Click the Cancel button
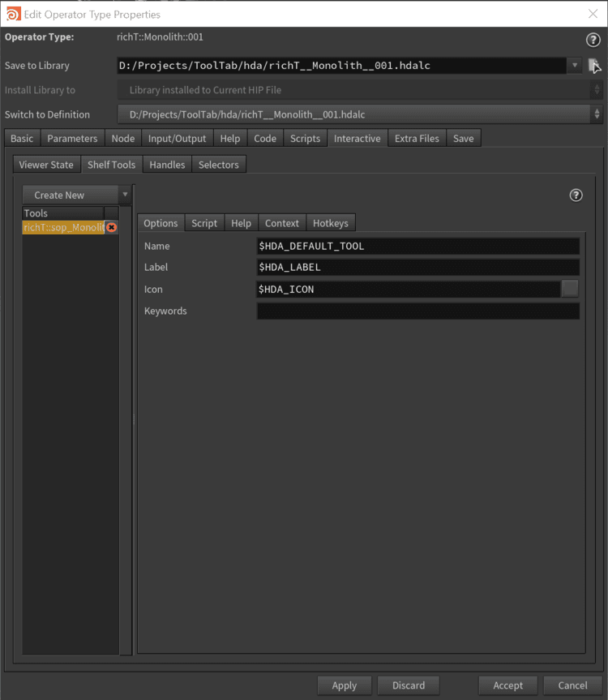 click(573, 685)
